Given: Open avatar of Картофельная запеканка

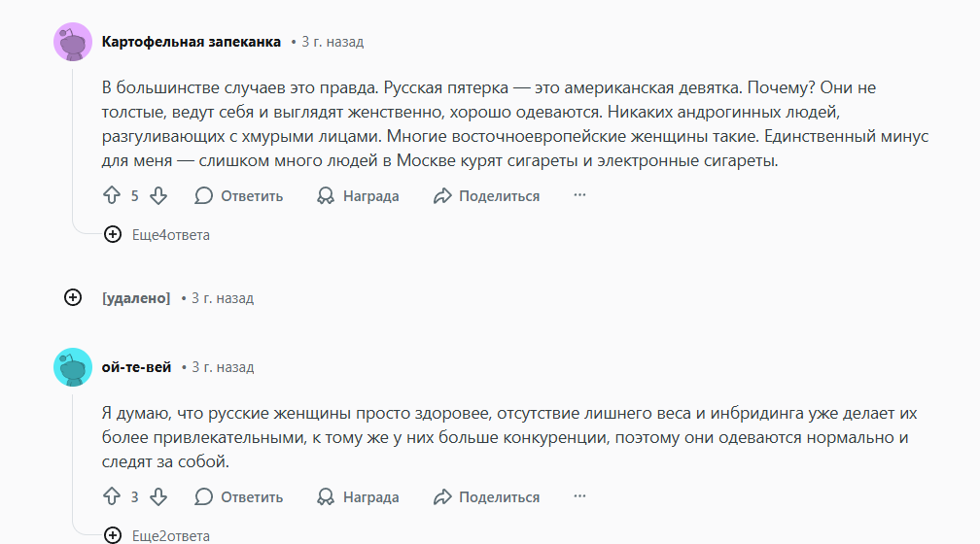Looking at the screenshot, I should click(73, 43).
